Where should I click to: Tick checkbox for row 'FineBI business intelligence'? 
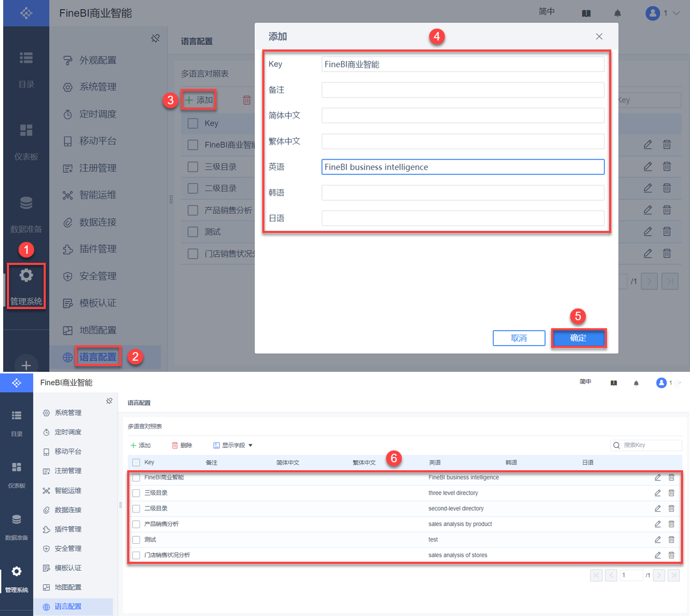(136, 478)
